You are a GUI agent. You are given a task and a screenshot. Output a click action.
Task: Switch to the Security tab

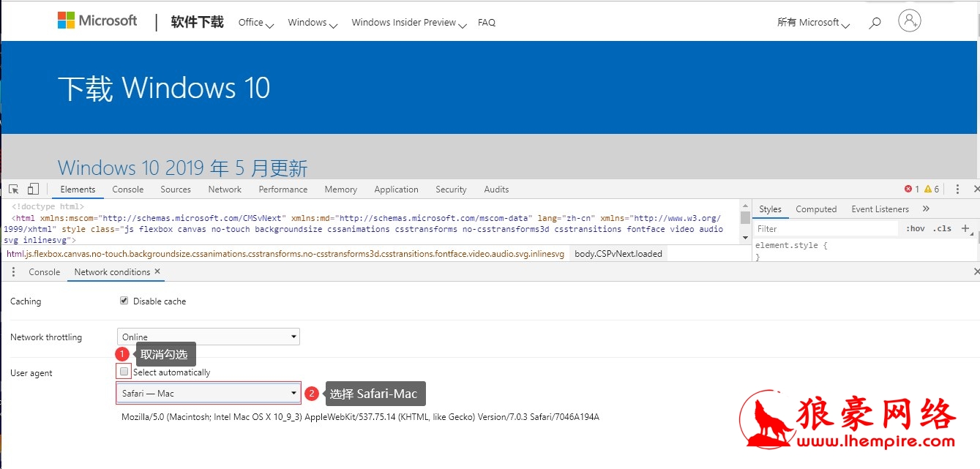click(x=451, y=189)
